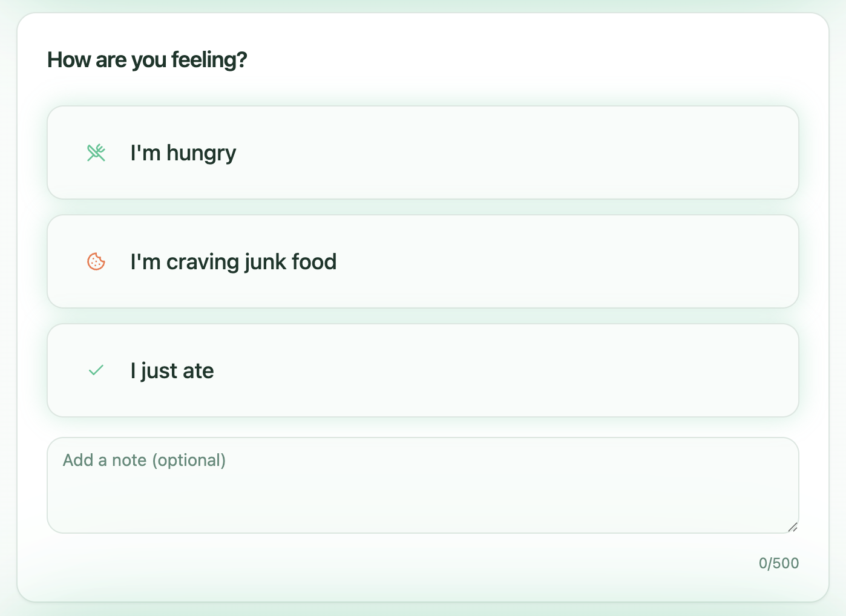
Task: Click the crossed utensils hungry icon
Action: (96, 153)
